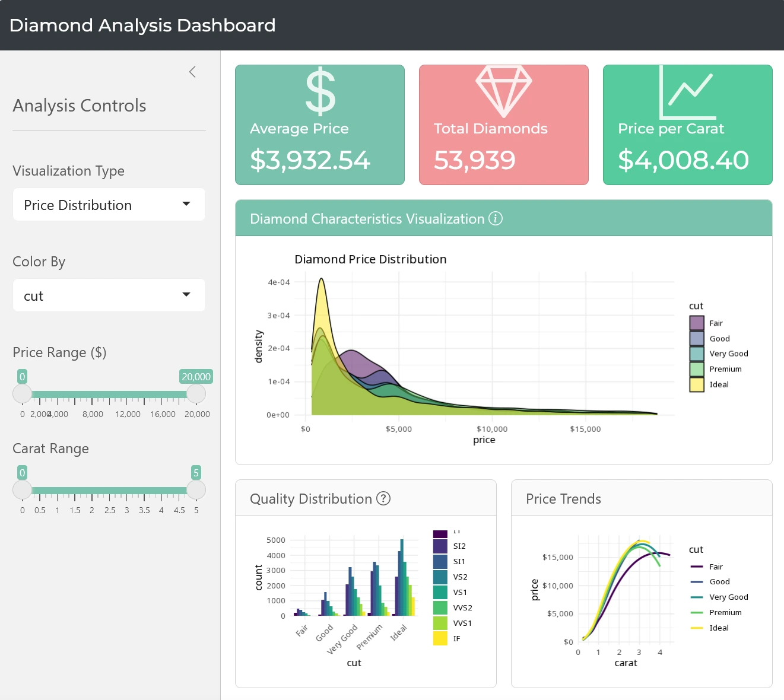Click the Diamond Price Distribution chart title
This screenshot has width=784, height=700.
click(370, 259)
